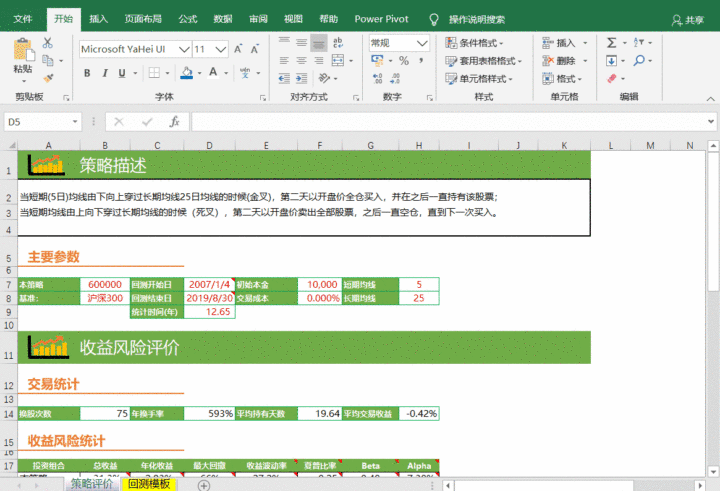Click the Fill down icon
Screen dimensions: 720x491
(612, 60)
